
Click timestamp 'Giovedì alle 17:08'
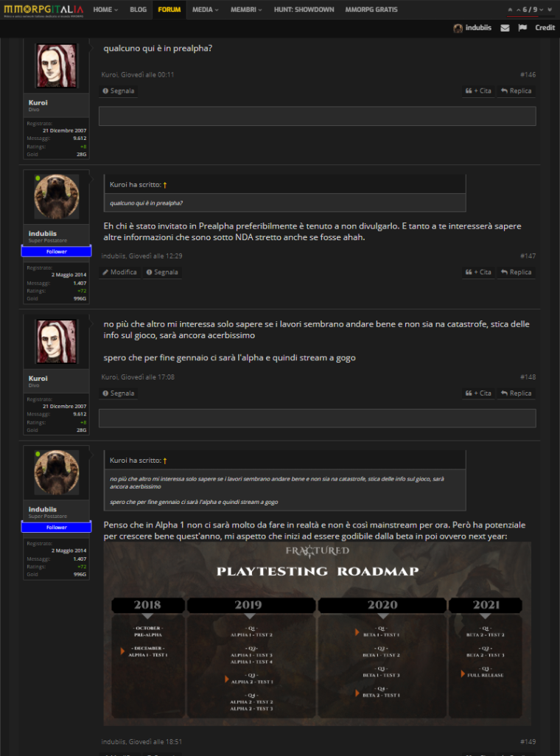[147, 377]
